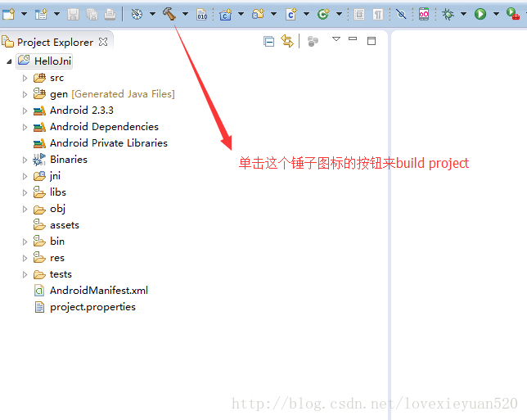527x420 pixels.
Task: Open the Run dropdown arrow
Action: (496, 14)
